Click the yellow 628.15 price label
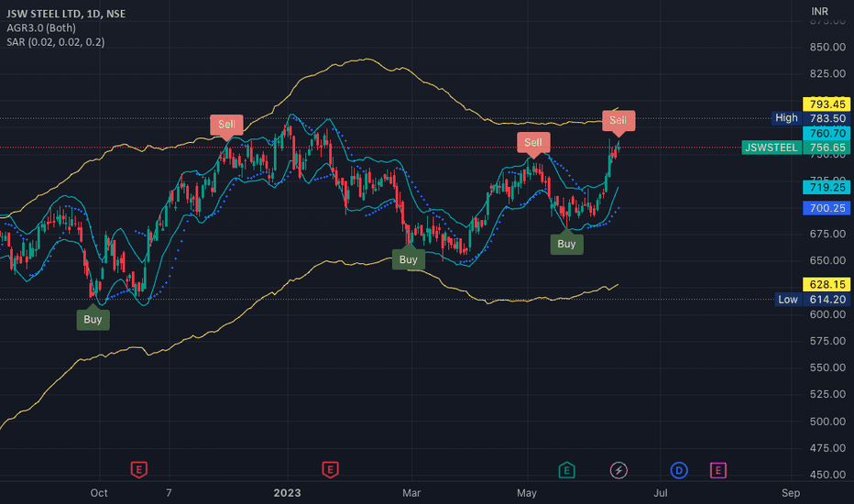The width and height of the screenshot is (854, 504). (x=827, y=284)
